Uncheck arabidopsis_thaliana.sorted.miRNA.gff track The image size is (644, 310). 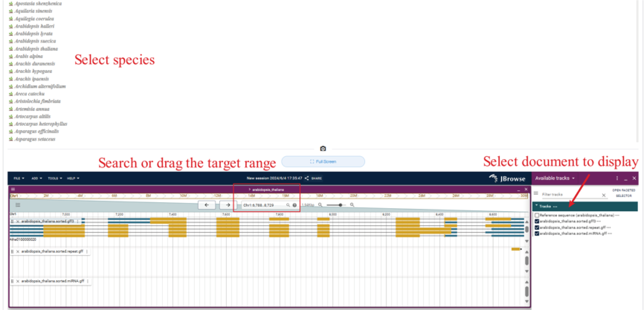pyautogui.click(x=537, y=233)
